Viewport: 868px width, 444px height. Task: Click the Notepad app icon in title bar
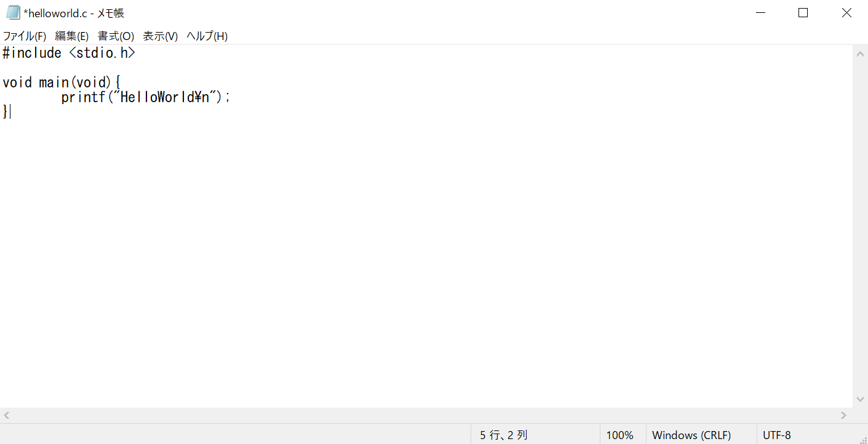tap(14, 12)
